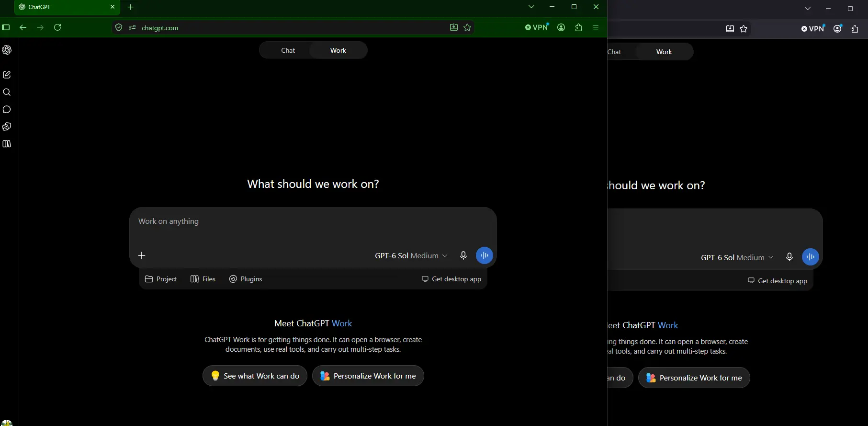Open the chats bubble icon in sidebar
The image size is (868, 426).
(7, 109)
